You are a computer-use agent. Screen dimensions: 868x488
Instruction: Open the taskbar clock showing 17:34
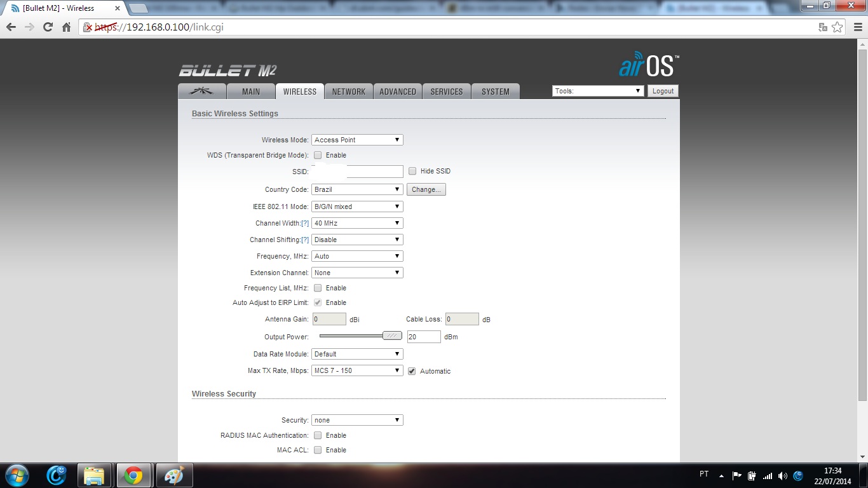tap(832, 475)
